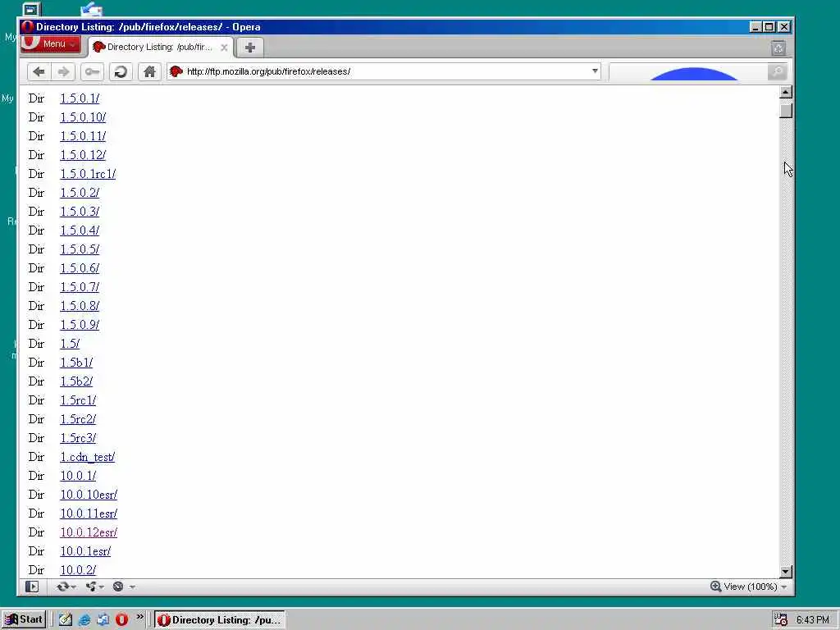This screenshot has height=630, width=840.
Task: Open the 1.5/ directory link
Action: click(x=70, y=344)
